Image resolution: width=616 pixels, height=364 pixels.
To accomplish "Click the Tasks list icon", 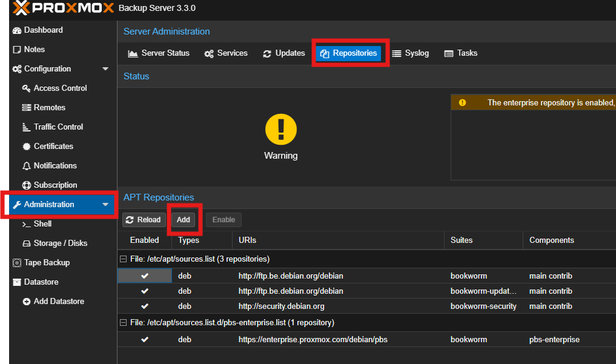I will tap(449, 54).
